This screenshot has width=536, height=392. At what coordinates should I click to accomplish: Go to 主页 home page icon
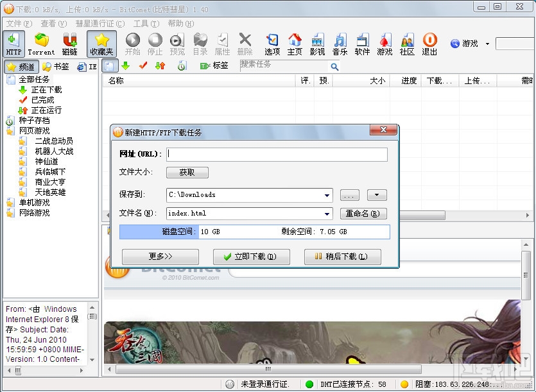tap(295, 44)
